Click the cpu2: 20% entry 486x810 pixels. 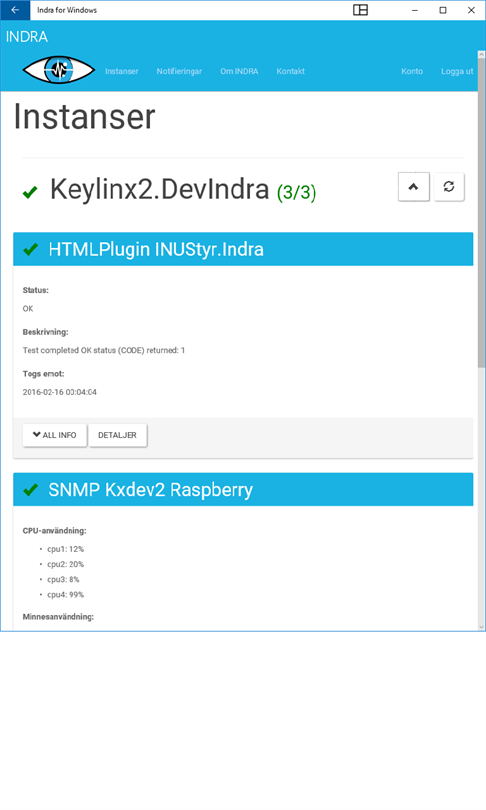coord(66,564)
